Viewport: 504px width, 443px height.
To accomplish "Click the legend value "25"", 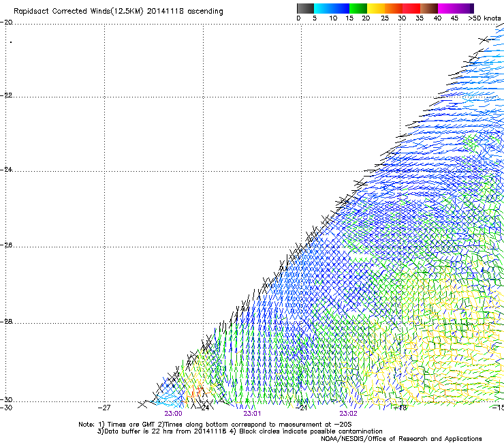I will [x=384, y=18].
